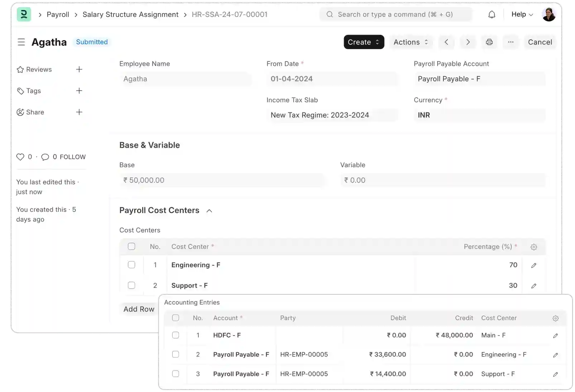
Task: Open the Actions dropdown
Action: coord(411,42)
